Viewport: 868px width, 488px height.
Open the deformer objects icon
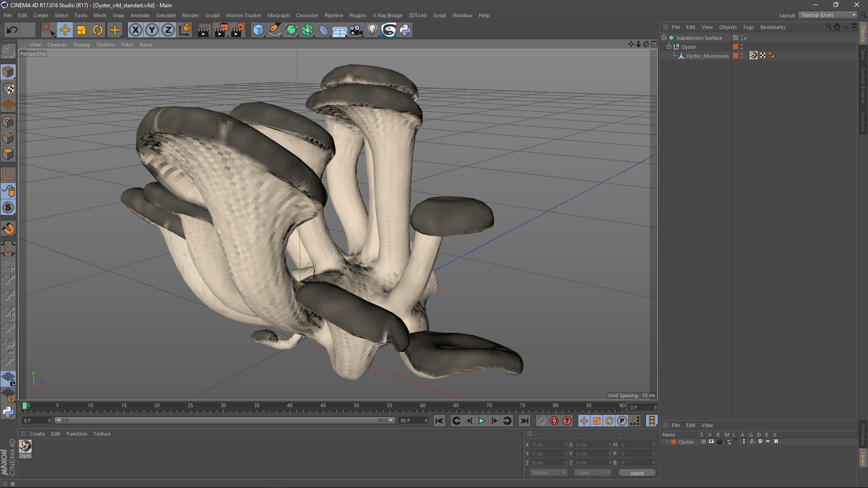[x=324, y=30]
